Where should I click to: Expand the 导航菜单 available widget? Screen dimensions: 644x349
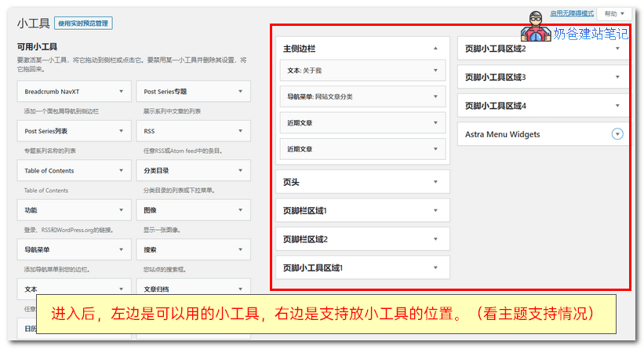tap(75, 249)
